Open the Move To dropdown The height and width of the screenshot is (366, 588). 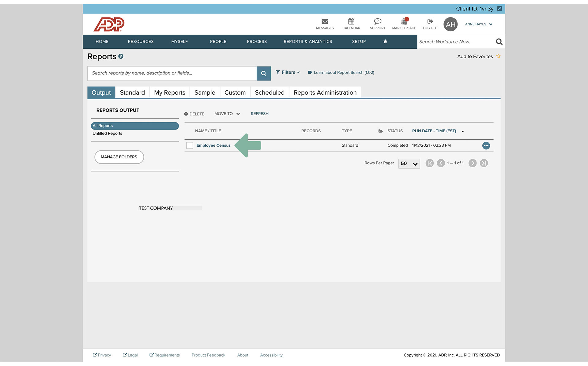tap(227, 114)
